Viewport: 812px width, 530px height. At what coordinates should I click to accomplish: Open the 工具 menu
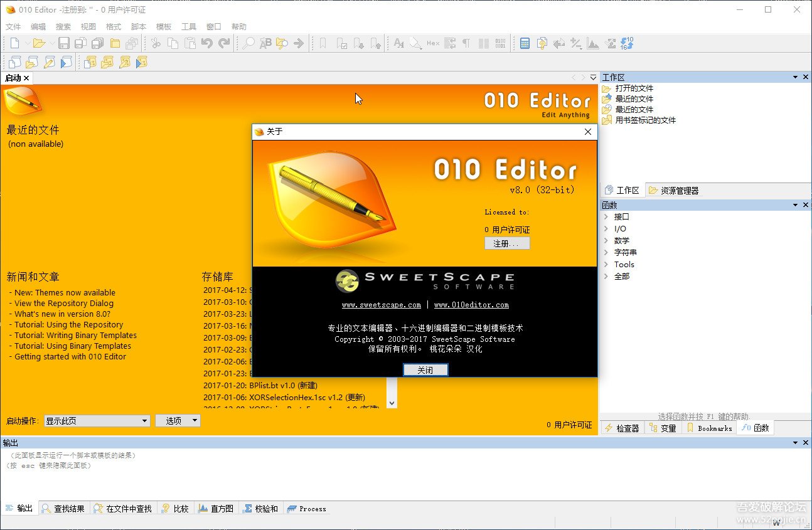[189, 27]
